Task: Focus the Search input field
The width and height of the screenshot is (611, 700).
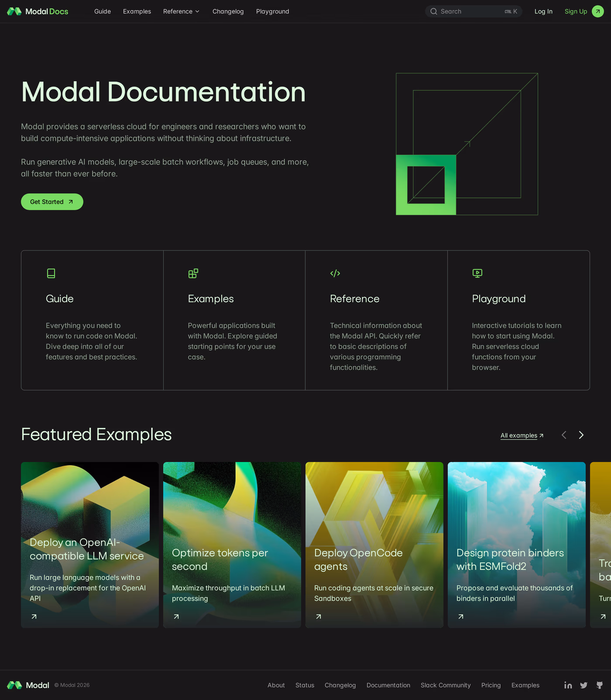Action: (x=474, y=11)
